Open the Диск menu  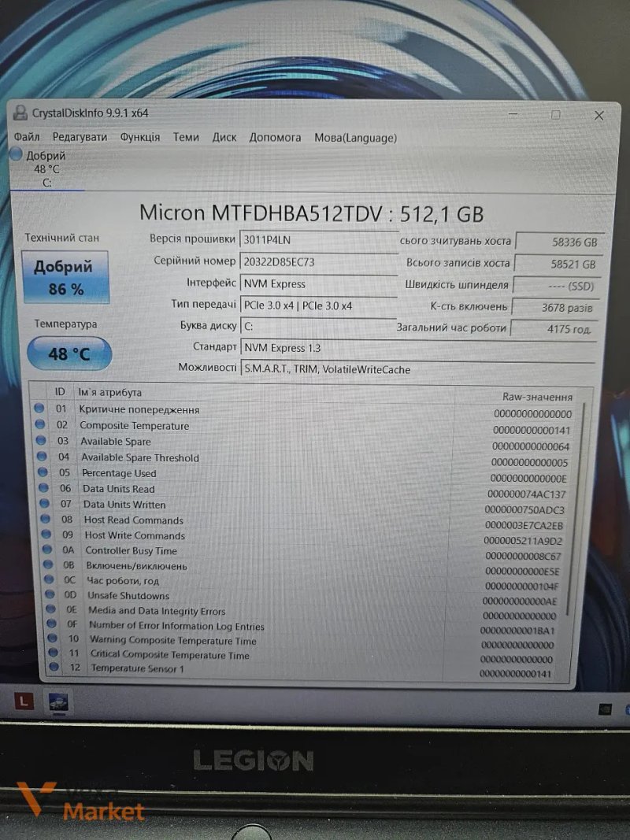(x=224, y=138)
